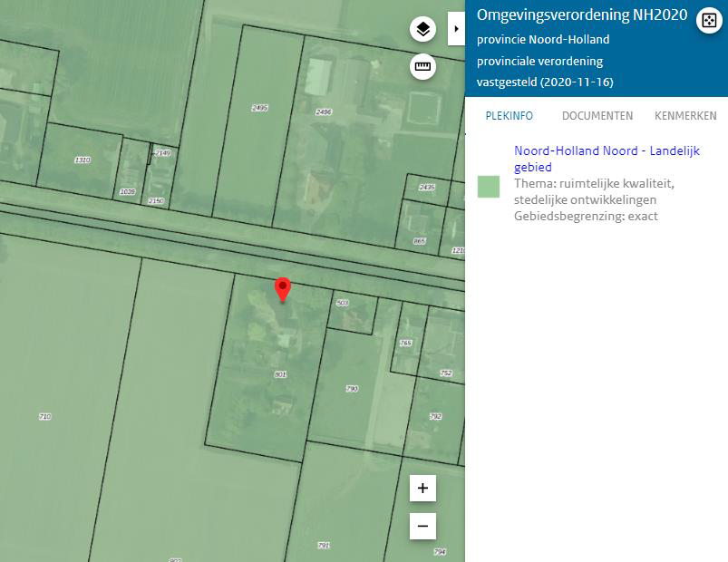Click the green Landelijk gebied legend swatch
The image size is (728, 562).
click(489, 187)
